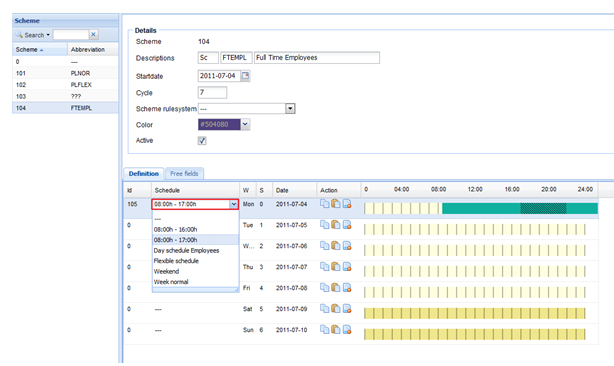This screenshot has height=366, width=614.
Task: Edit the 'Sc' description field
Action: pyautogui.click(x=208, y=58)
